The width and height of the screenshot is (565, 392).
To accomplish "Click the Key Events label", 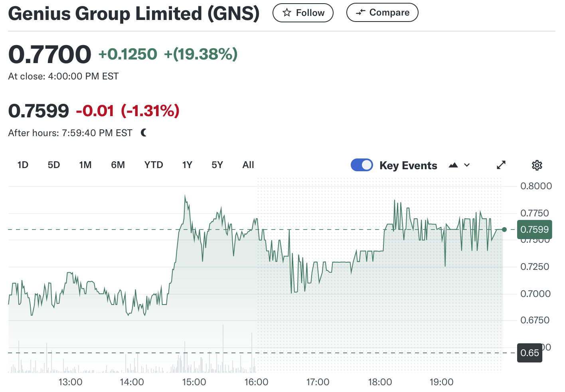I will (x=408, y=165).
